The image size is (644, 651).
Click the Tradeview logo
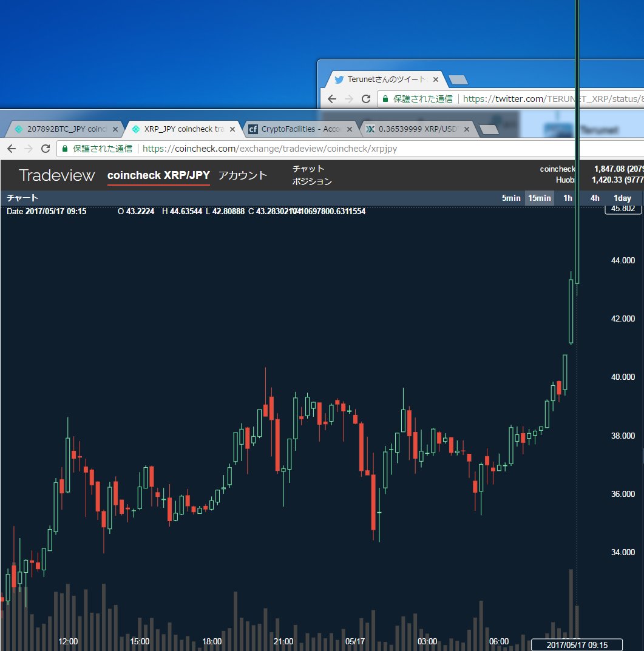point(57,175)
